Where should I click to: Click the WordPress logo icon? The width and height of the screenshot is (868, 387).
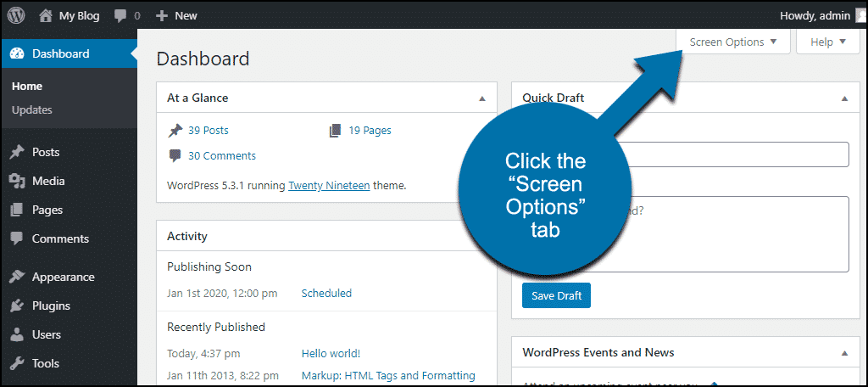point(17,15)
